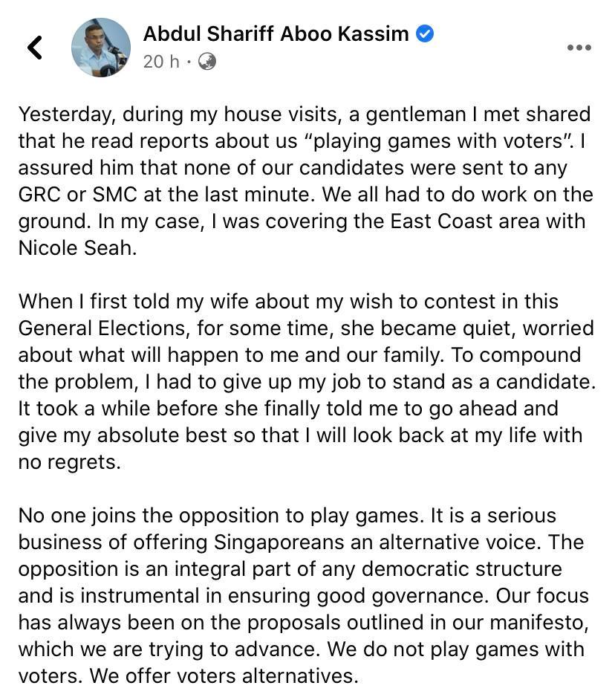Click the blue verified badge
This screenshot has height=700, width=615.
click(425, 33)
